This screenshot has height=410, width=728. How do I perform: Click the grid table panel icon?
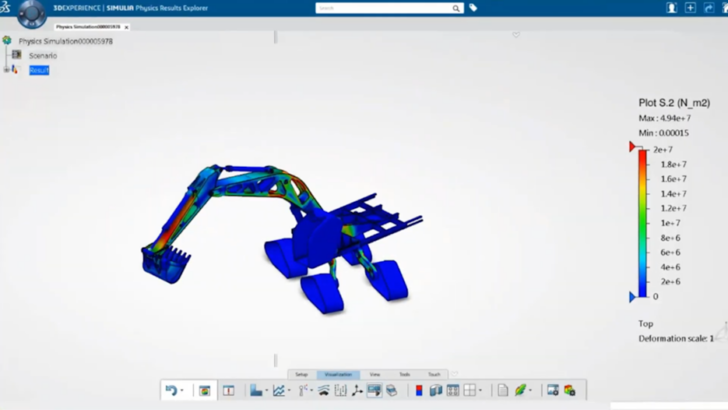[x=453, y=390]
